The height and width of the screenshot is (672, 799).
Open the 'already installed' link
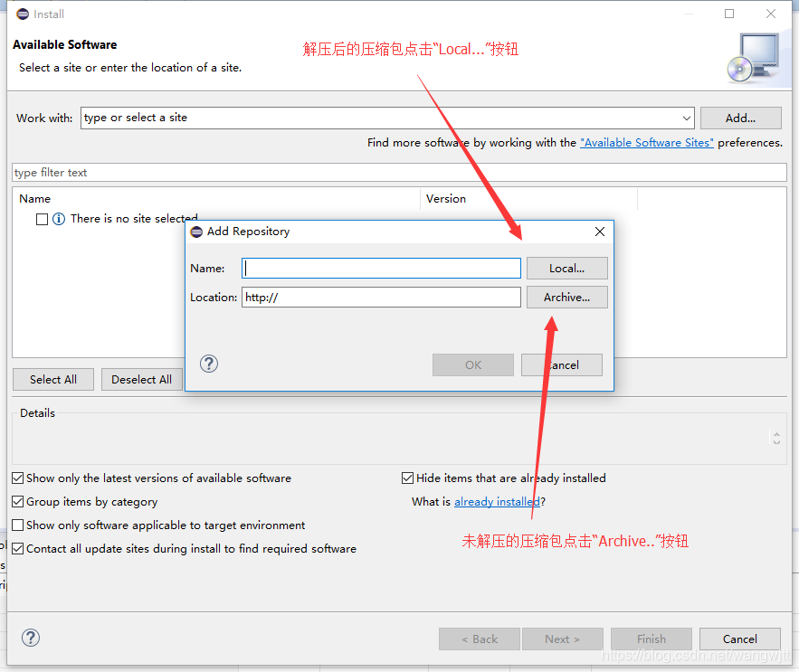click(x=497, y=502)
